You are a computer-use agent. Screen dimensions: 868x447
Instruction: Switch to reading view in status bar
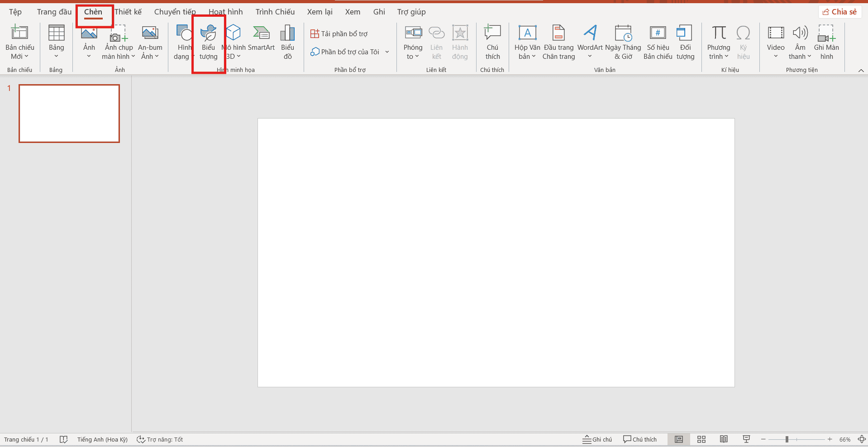pos(724,439)
